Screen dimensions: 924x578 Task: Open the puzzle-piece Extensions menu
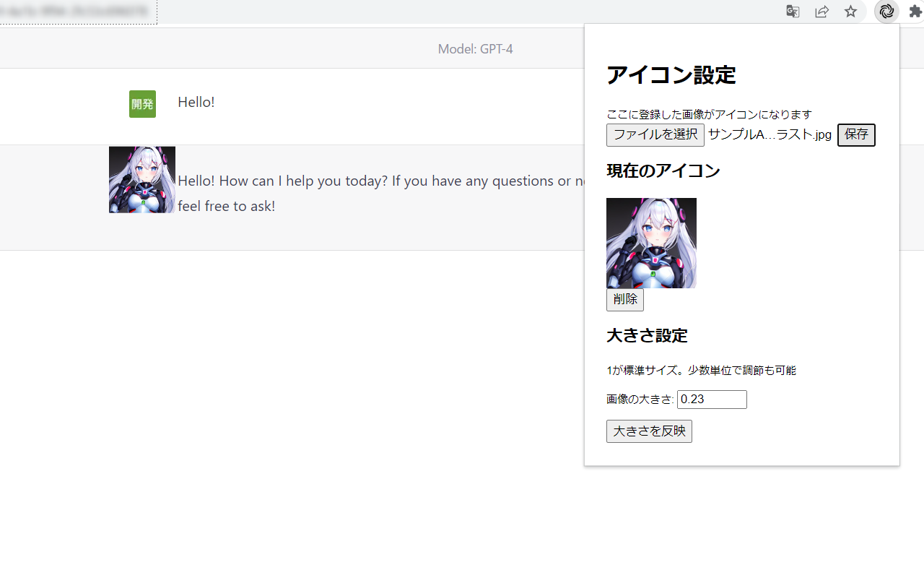click(x=915, y=12)
